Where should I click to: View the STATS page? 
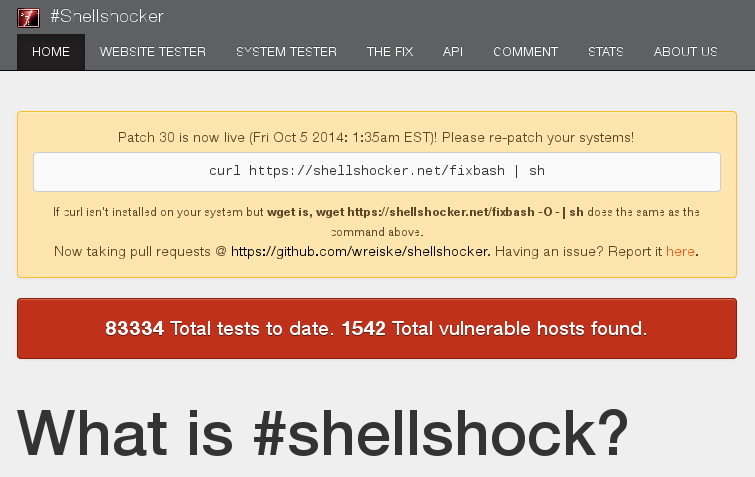(606, 52)
